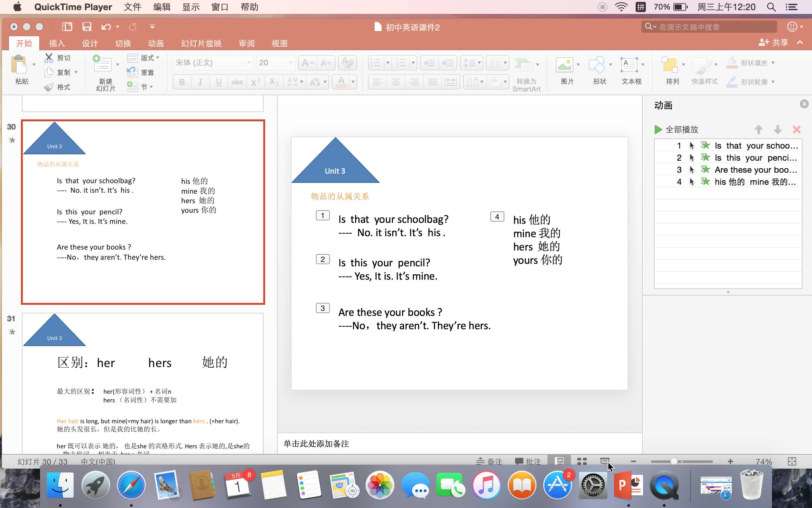Viewport: 812px width, 508px height.
Task: Click the Share button
Action: click(x=773, y=42)
